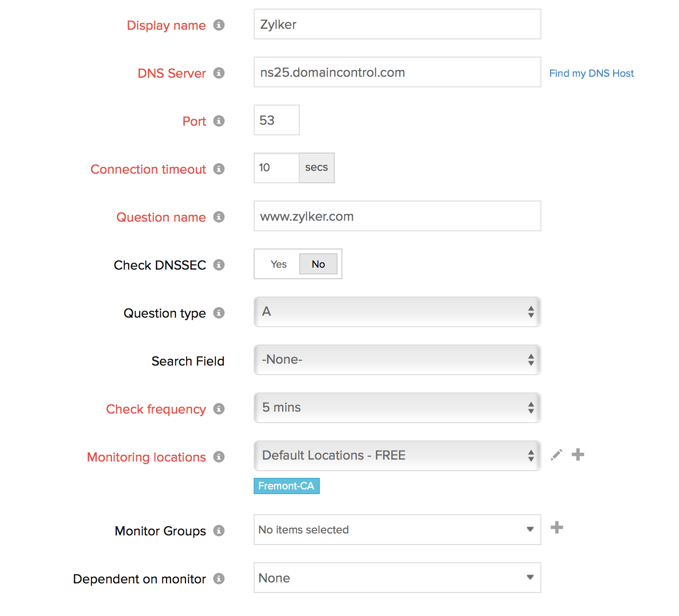
Task: Open the Question type dropdown
Action: (397, 312)
